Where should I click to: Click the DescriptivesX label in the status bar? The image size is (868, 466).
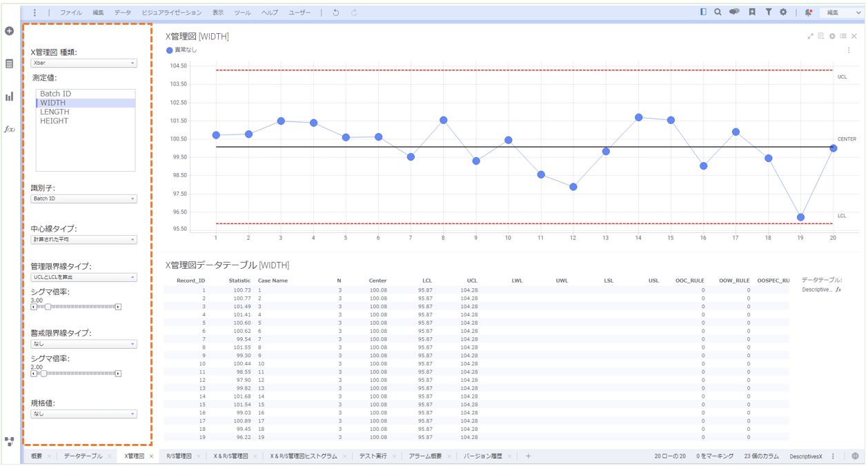point(806,456)
